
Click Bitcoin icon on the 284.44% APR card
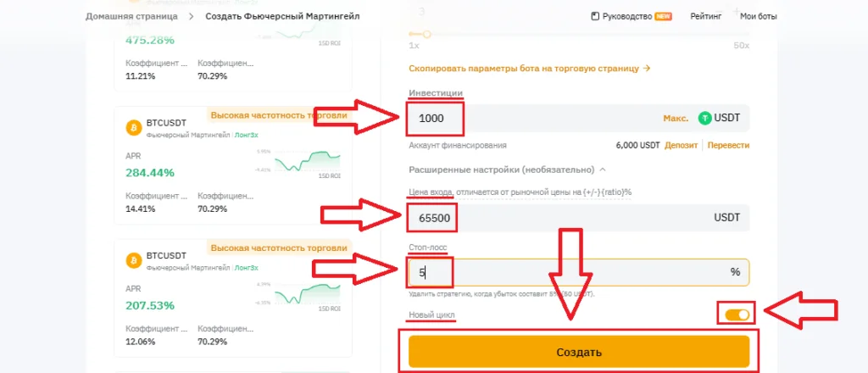tap(133, 128)
